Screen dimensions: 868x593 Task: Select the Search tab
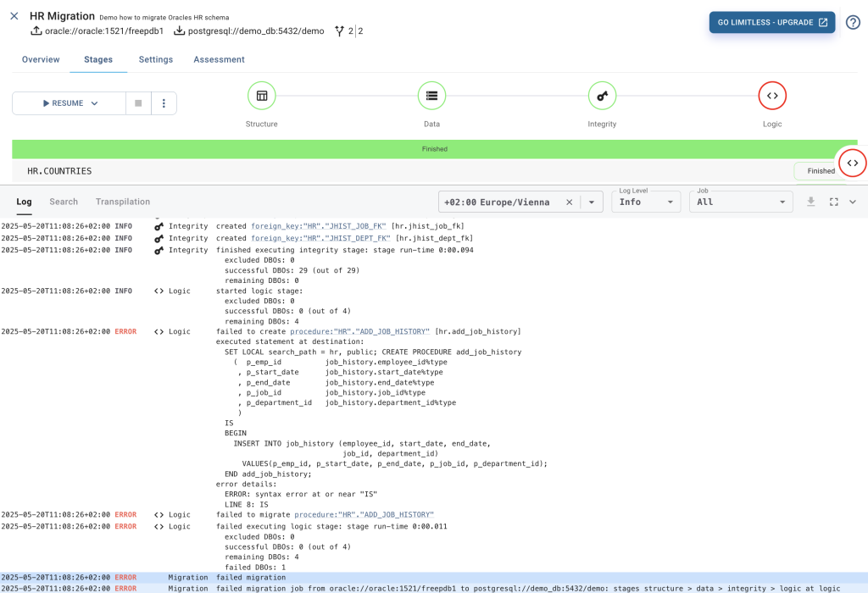pos(64,202)
